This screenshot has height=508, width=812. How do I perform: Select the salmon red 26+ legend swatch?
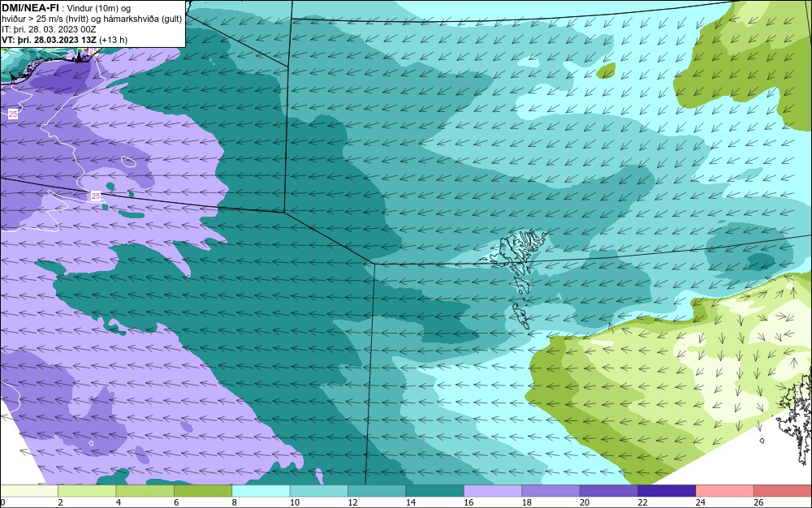coord(783,491)
